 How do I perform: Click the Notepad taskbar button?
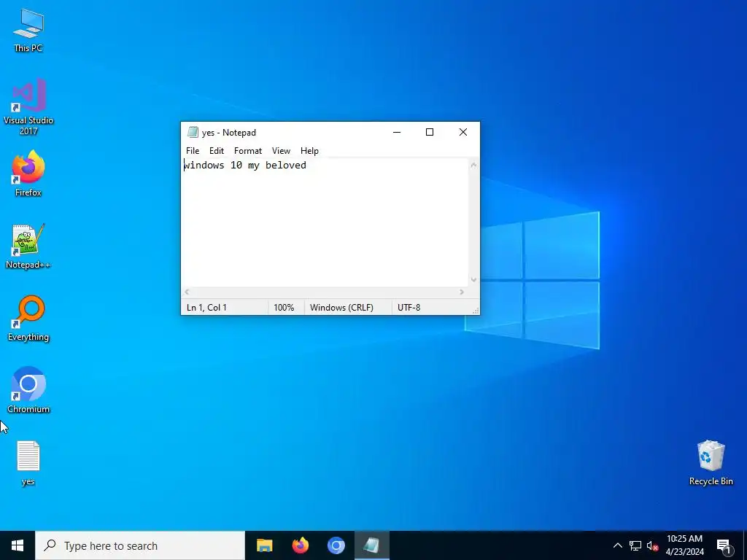coord(371,545)
